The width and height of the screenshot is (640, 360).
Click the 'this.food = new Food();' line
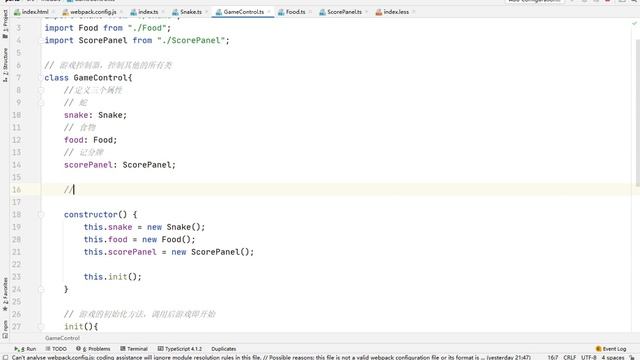140,239
